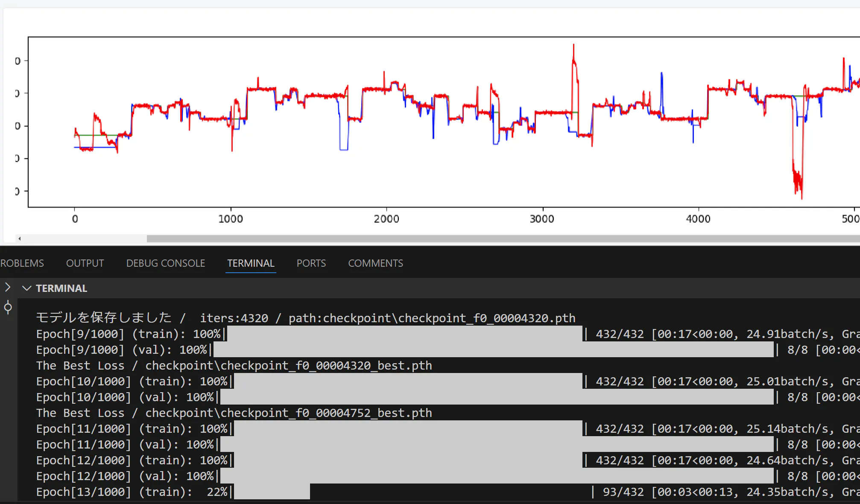Image resolution: width=860 pixels, height=504 pixels.
Task: Click the left scroll arrow under plot
Action: (20, 239)
